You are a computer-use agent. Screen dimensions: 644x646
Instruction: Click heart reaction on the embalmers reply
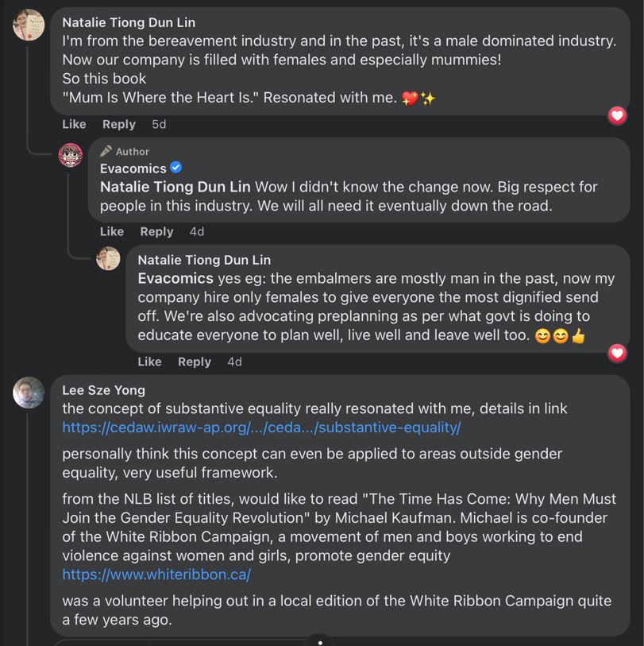617,353
